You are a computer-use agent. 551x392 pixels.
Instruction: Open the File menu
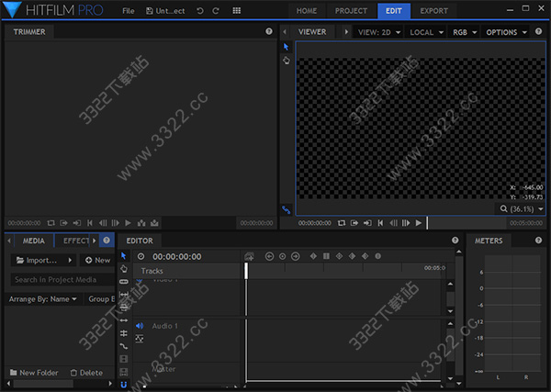(128, 11)
